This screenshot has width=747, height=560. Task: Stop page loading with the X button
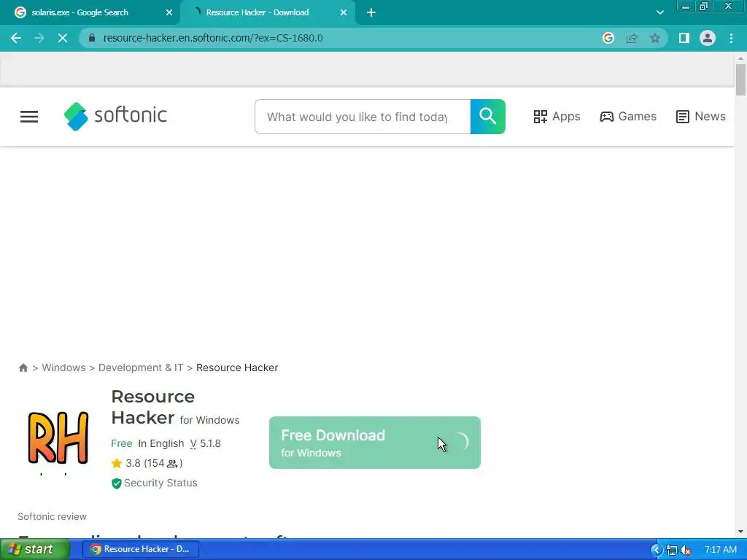coord(63,38)
